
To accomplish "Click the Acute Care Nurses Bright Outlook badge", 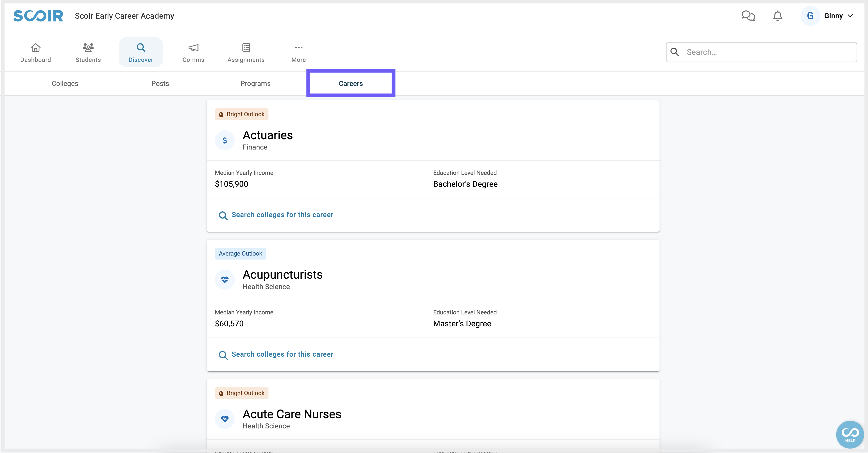I will tap(242, 393).
